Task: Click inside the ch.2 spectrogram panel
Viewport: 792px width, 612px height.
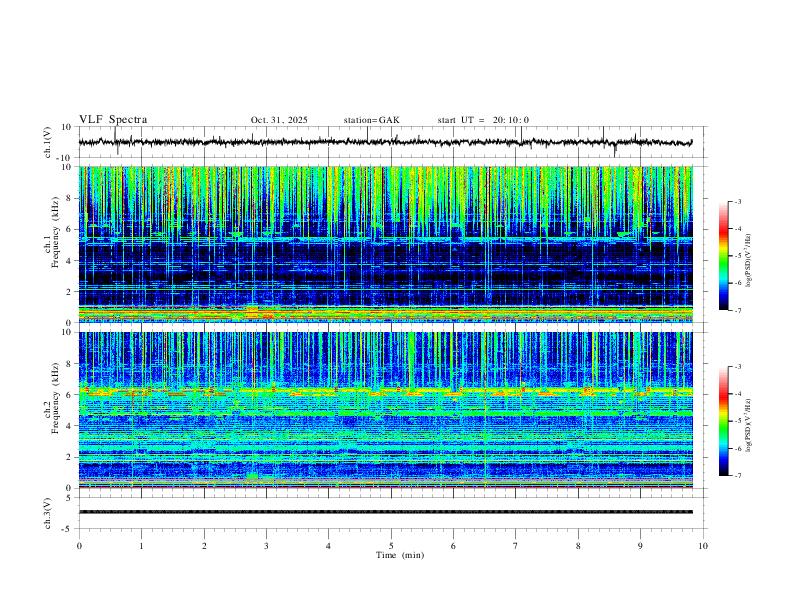Action: click(385, 410)
